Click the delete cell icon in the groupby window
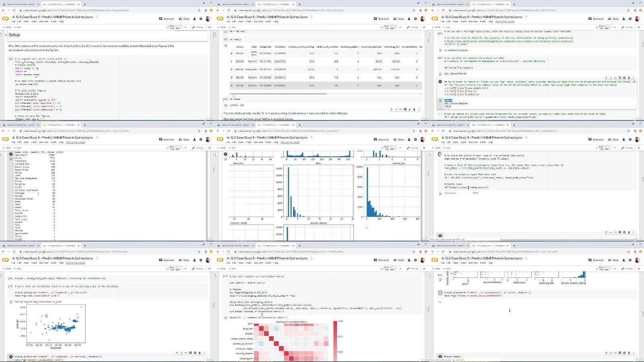 click(x=629, y=232)
